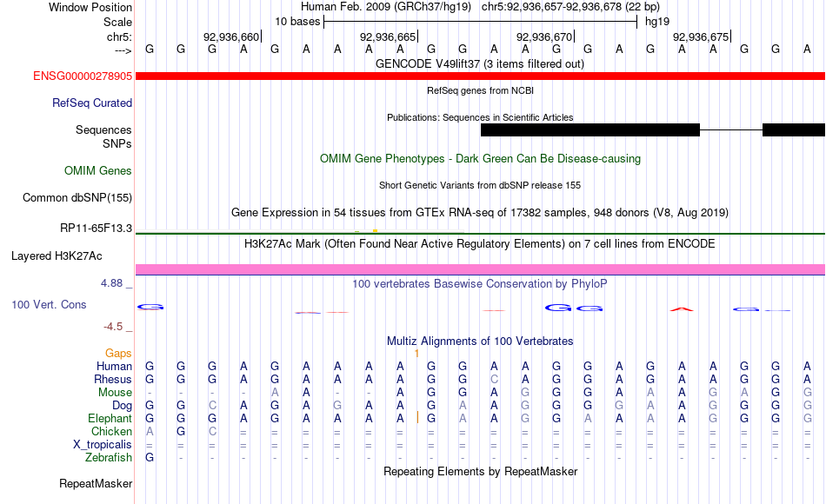Open the RefSeq Curated track label
826x504 pixels.
pyautogui.click(x=92, y=103)
